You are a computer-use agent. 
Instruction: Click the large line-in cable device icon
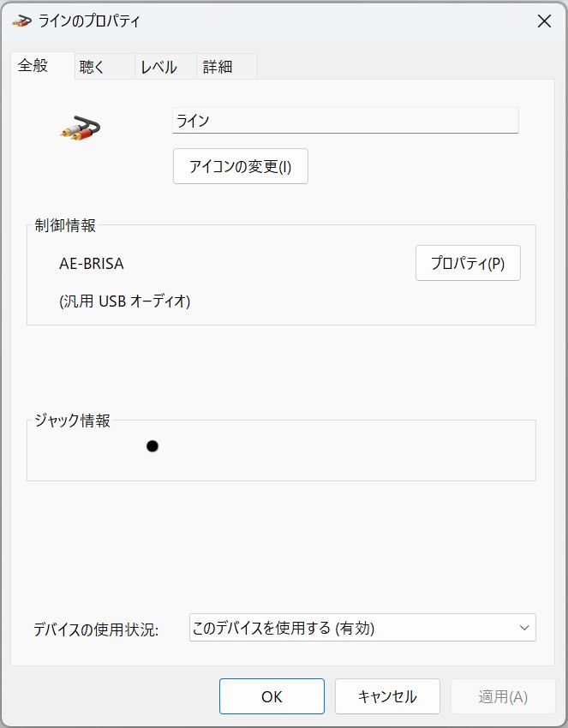80,128
